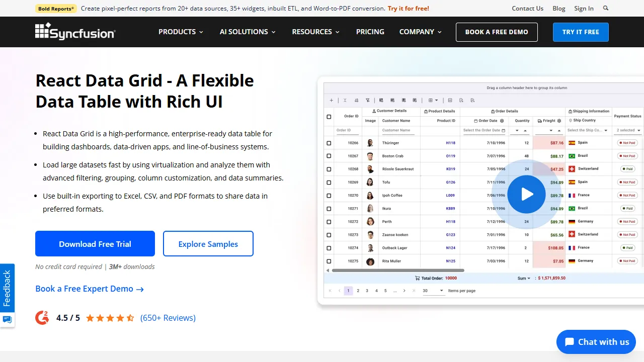This screenshot has width=644, height=362.
Task: Click the X cancel icon in grid toolbar
Action: (x=345, y=100)
